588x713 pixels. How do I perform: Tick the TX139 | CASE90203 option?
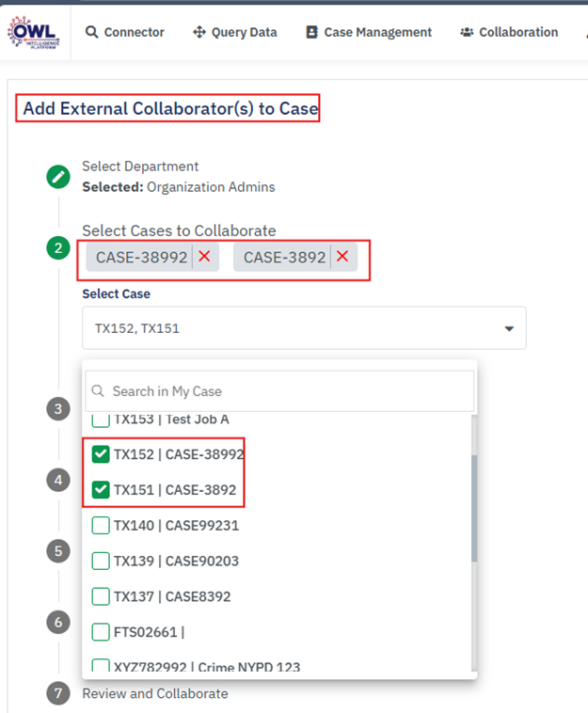tap(101, 561)
